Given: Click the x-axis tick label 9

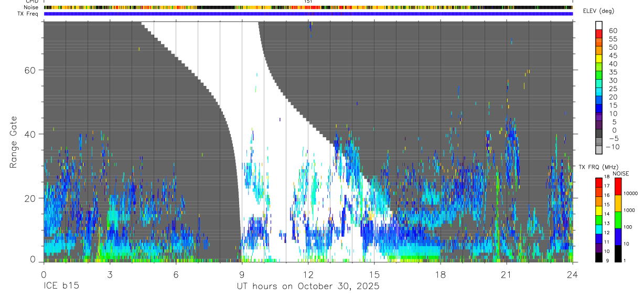Looking at the screenshot, I should (x=242, y=274).
